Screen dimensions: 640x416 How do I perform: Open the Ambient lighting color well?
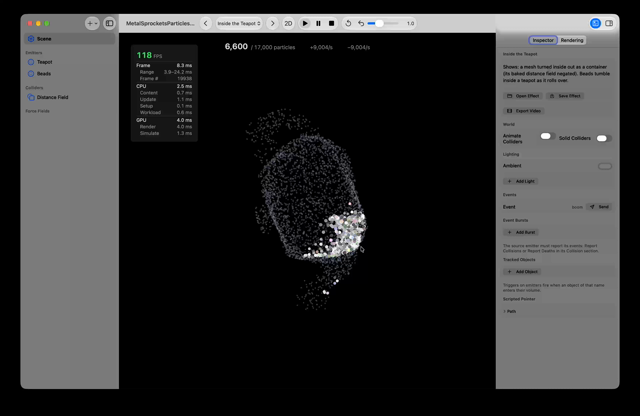(605, 166)
